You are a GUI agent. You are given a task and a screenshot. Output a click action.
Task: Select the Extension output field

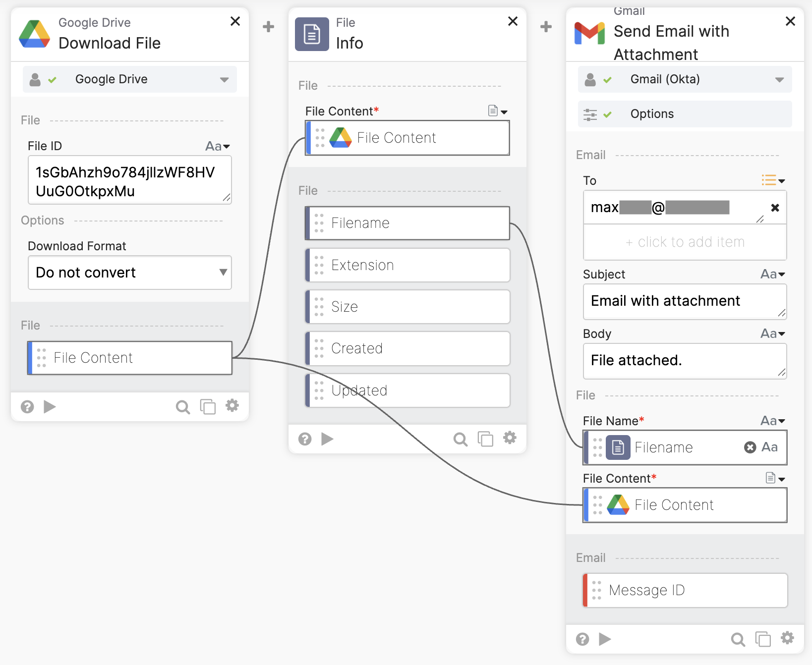[x=407, y=265]
